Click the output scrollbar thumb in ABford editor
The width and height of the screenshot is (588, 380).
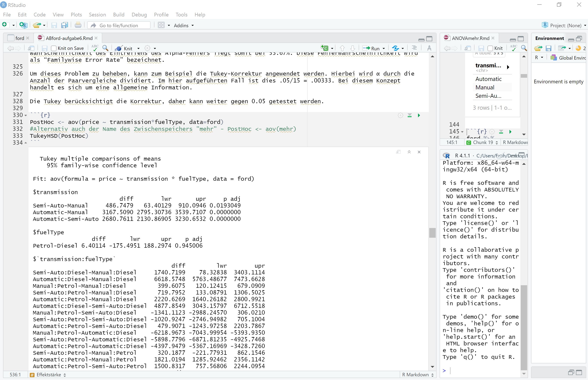point(432,233)
